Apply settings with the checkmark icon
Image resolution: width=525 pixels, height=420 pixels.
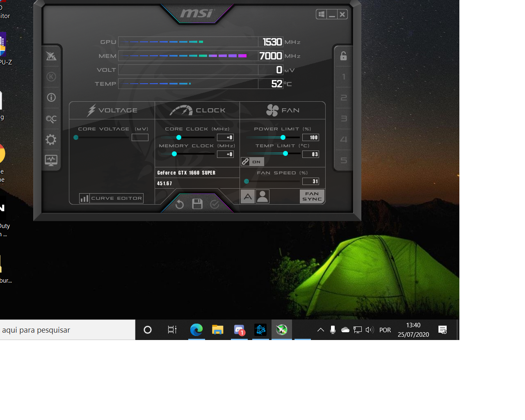click(x=215, y=204)
